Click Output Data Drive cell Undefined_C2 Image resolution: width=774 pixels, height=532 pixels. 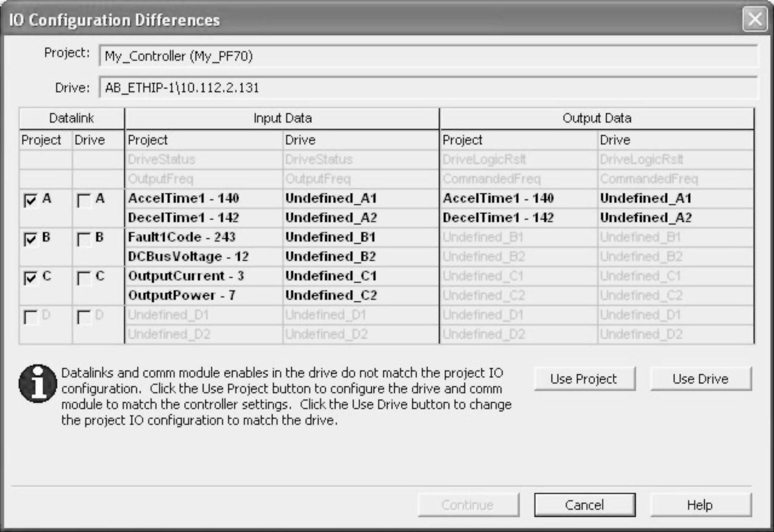pyautogui.click(x=676, y=296)
